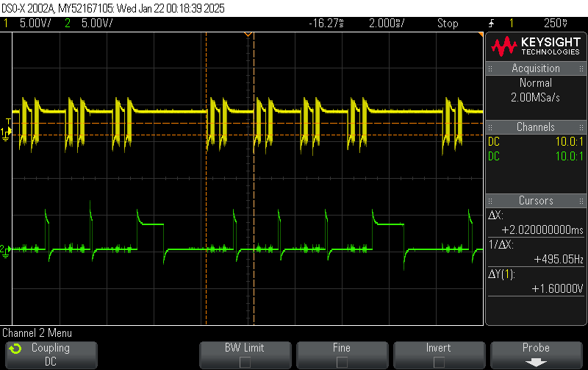The width and height of the screenshot is (588, 370).
Task: Click the yellow channel 1 DC indicator
Action: tap(493, 141)
